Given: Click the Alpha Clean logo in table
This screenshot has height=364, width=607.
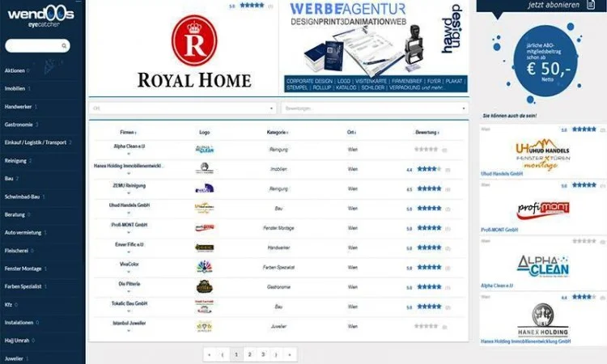Looking at the screenshot, I should click(x=205, y=150).
